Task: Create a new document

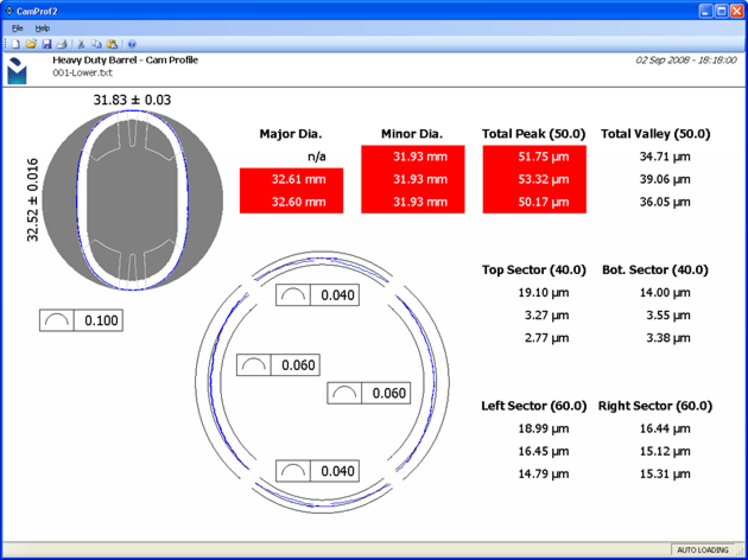Action: tap(16, 44)
